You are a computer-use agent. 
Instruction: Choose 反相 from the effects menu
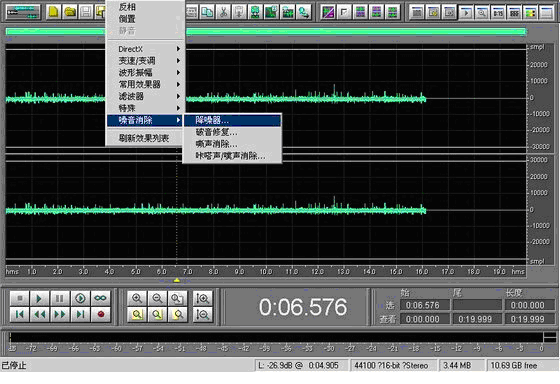click(146, 7)
